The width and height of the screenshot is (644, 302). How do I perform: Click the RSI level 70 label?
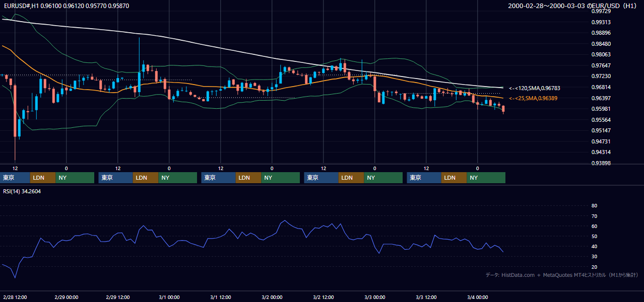click(x=594, y=216)
